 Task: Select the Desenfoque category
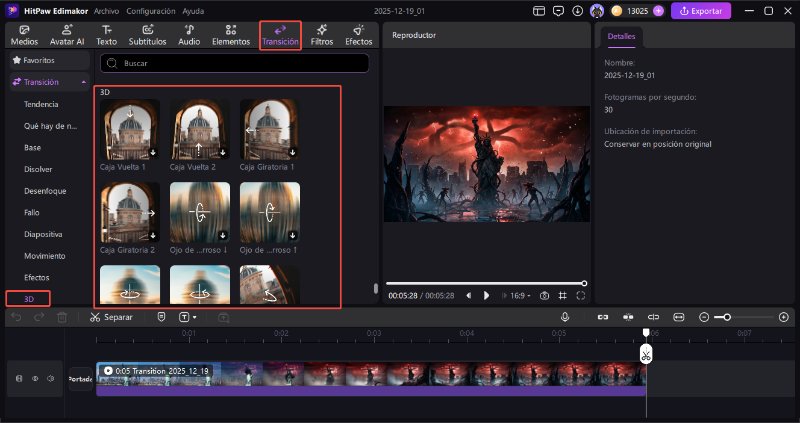(x=45, y=191)
